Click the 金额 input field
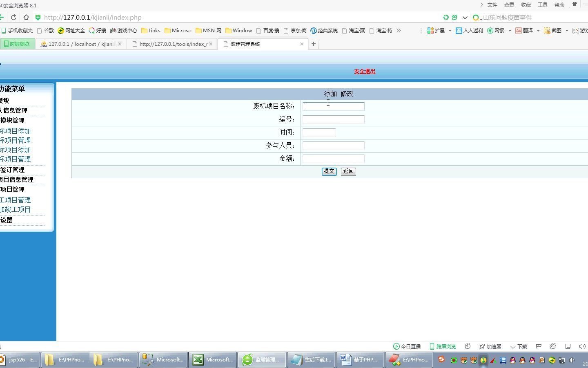This screenshot has height=368, width=588. coord(333,159)
